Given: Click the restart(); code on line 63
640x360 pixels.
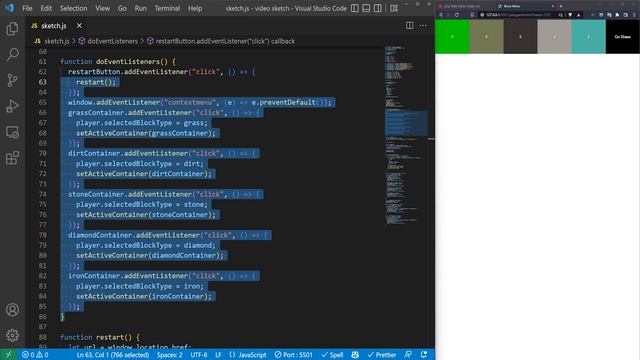Looking at the screenshot, I should (x=96, y=82).
